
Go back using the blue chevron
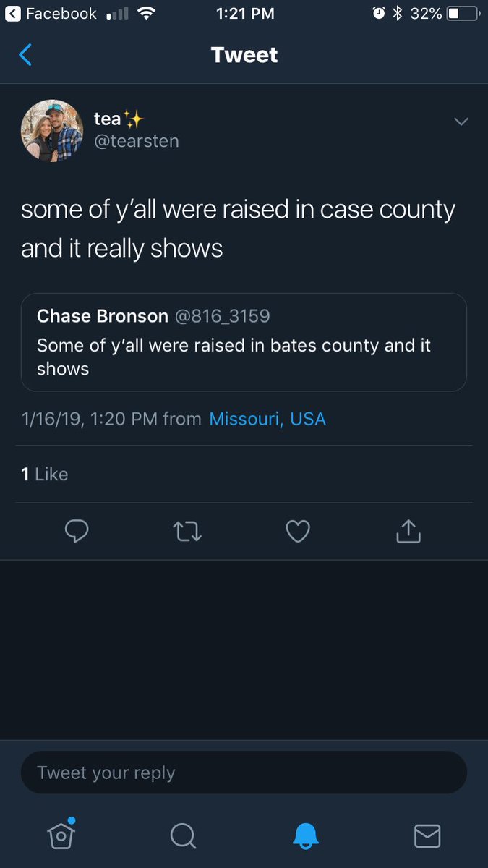25,55
